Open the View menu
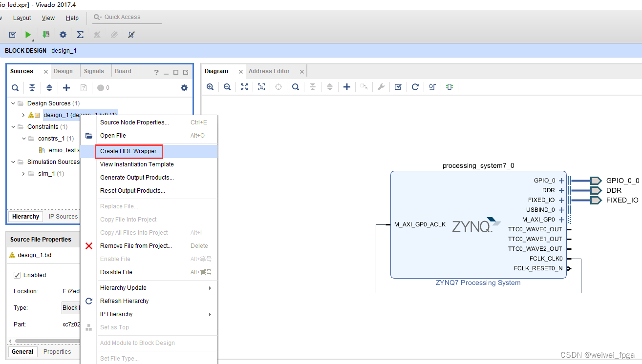Screen dimensions: 642x364 pyautogui.click(x=48, y=18)
